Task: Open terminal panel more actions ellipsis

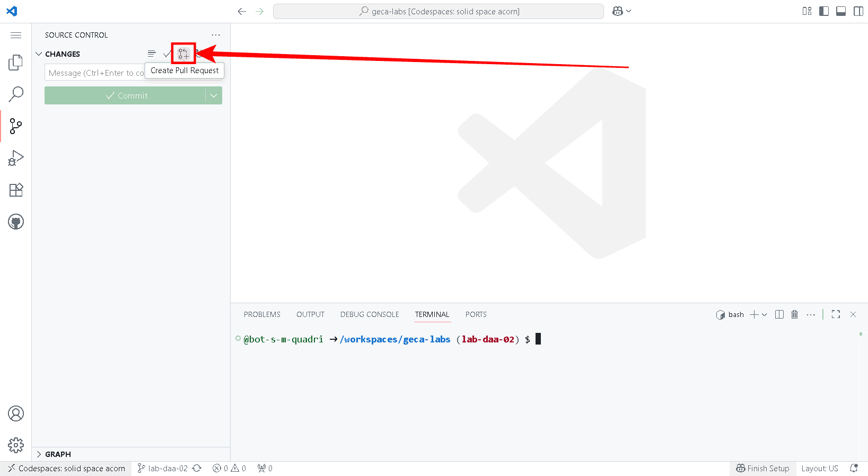Action: tap(811, 314)
